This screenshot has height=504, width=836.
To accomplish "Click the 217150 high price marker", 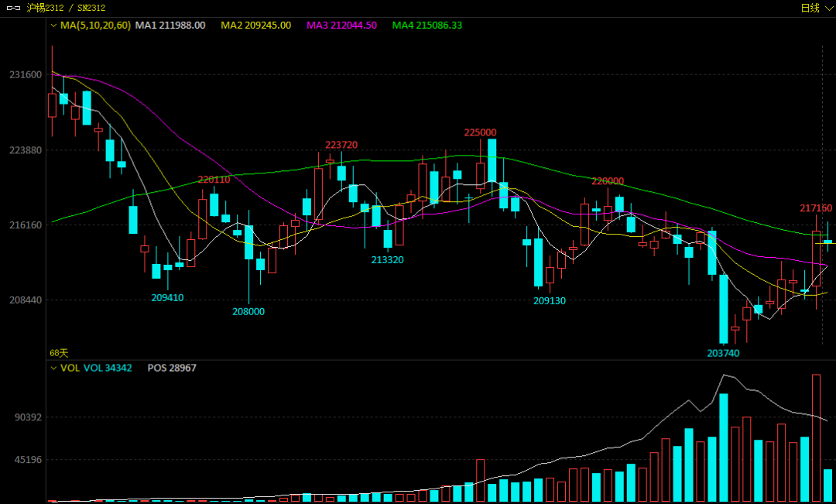I will pos(816,208).
